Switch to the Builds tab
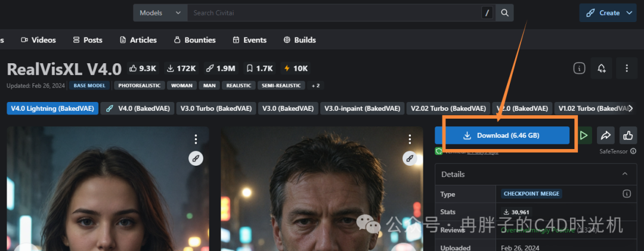Viewport: 644px width, 251px height. coord(300,40)
